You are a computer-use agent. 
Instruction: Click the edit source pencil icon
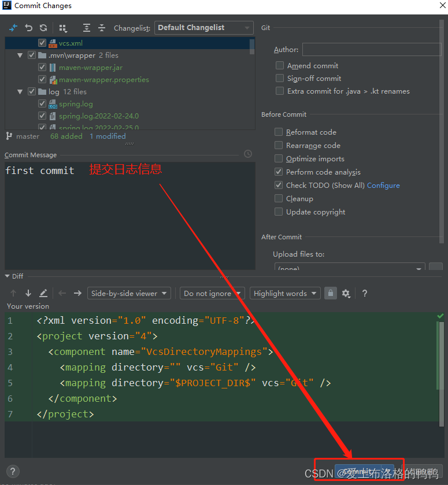(x=43, y=293)
